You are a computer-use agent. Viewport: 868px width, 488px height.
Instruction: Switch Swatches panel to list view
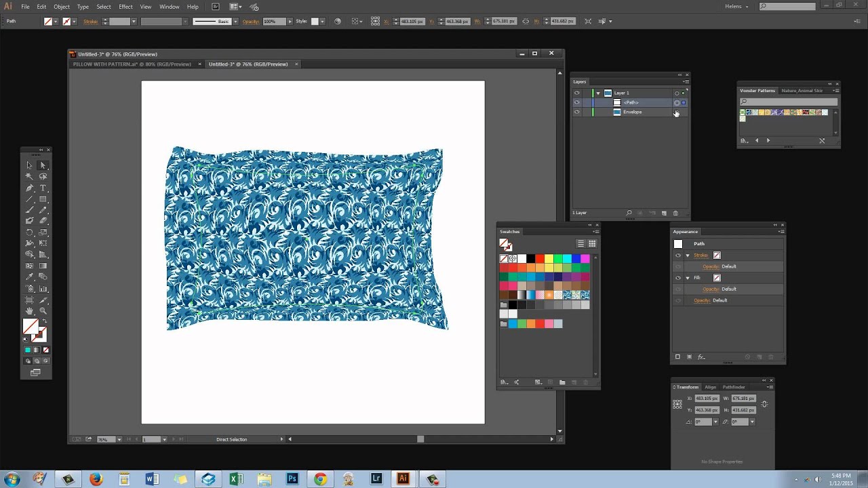[x=580, y=243]
